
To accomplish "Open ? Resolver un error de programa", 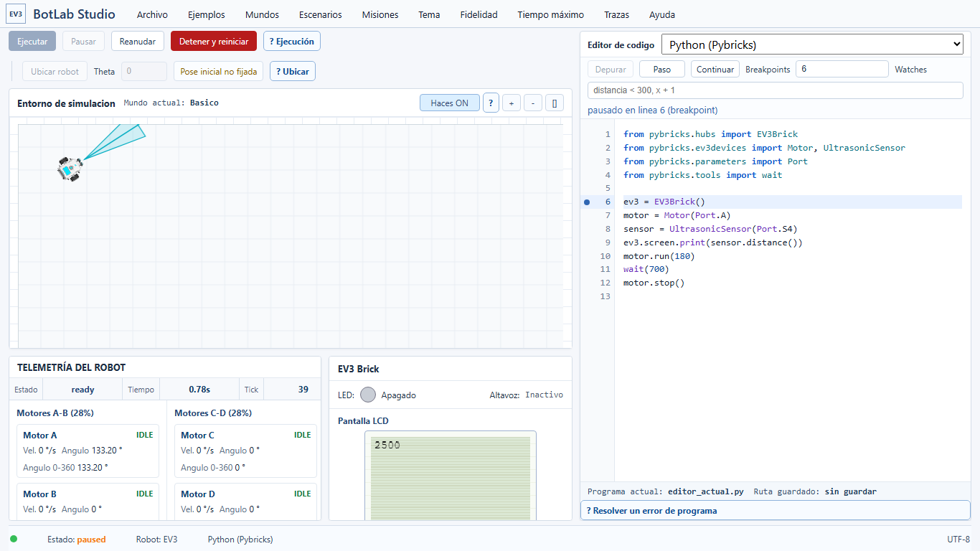I will [x=775, y=511].
